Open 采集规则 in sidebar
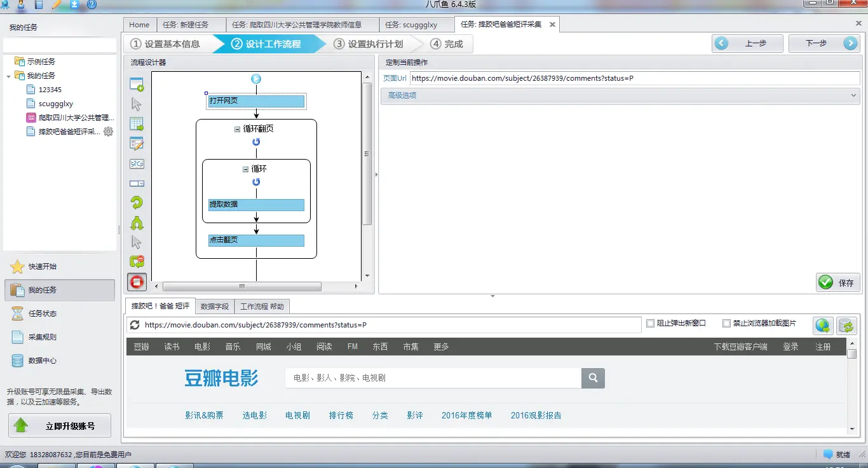868x468 pixels. point(59,337)
